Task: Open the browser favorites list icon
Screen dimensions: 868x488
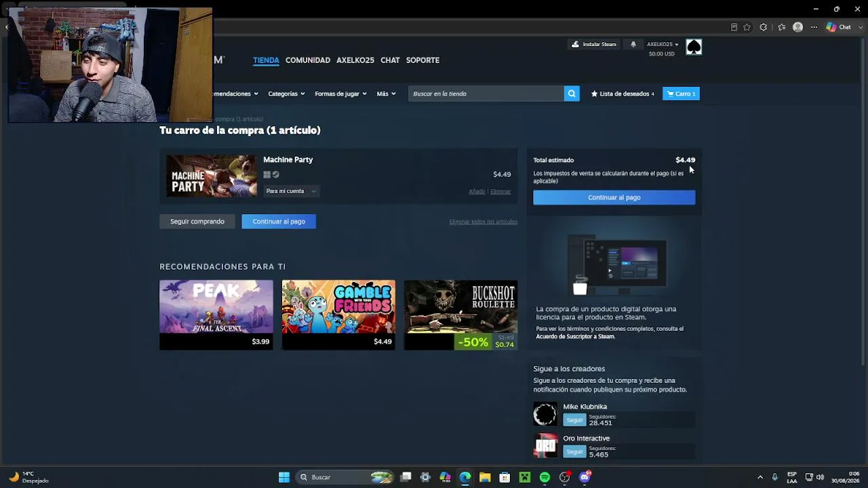Action: click(x=782, y=27)
